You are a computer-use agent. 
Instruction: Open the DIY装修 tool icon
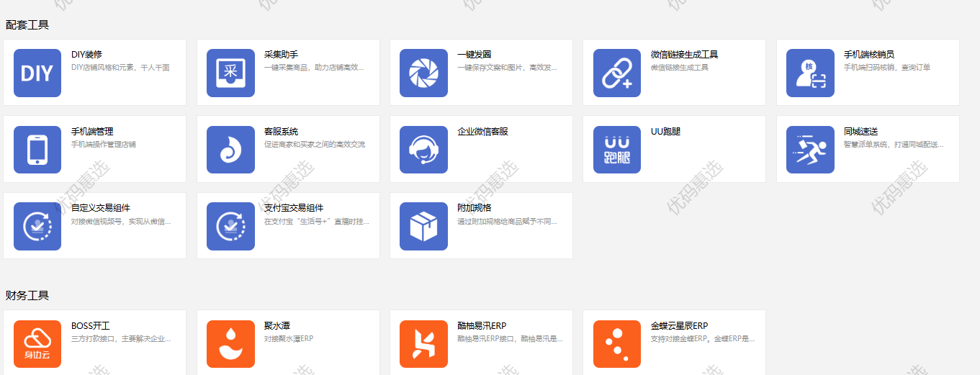[37, 73]
